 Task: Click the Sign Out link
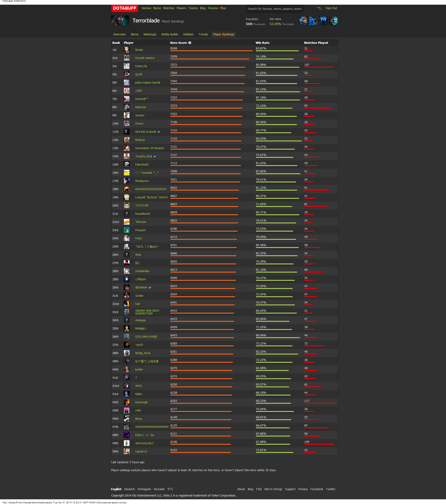click(331, 8)
